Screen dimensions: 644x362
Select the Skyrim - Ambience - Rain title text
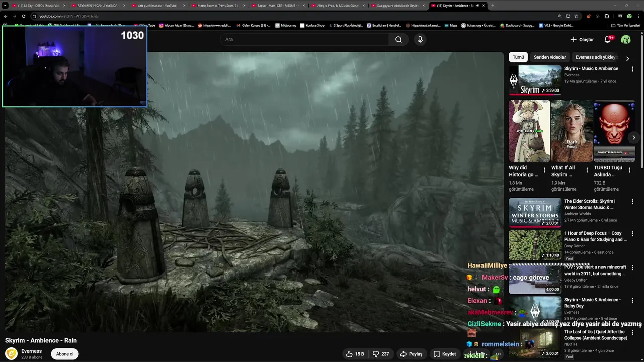coord(41,340)
